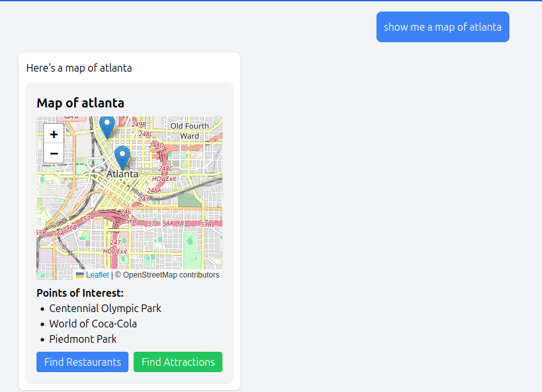Click the 'show me a map of atlanta' message bubble
Screen dimensions: 542x392
click(442, 27)
